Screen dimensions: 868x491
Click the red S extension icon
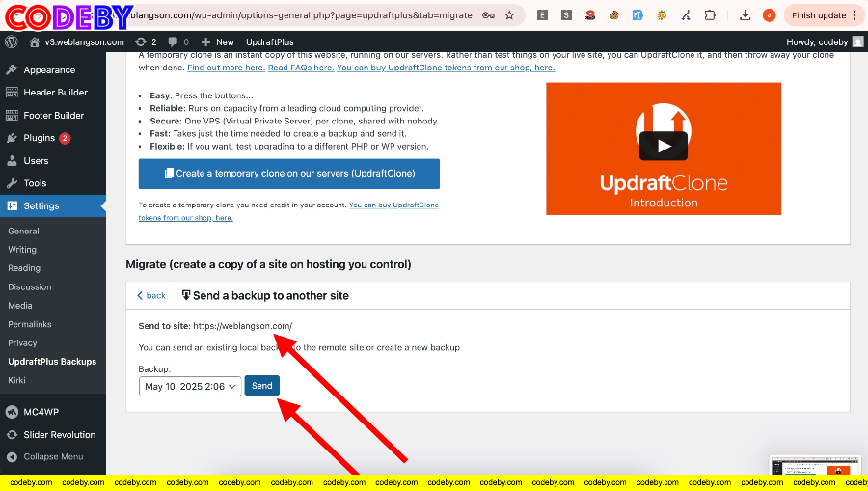pos(590,15)
